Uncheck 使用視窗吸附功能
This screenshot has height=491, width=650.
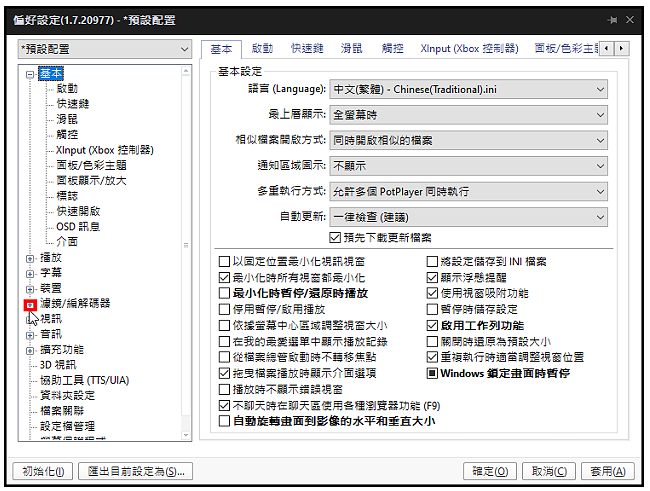pyautogui.click(x=432, y=293)
